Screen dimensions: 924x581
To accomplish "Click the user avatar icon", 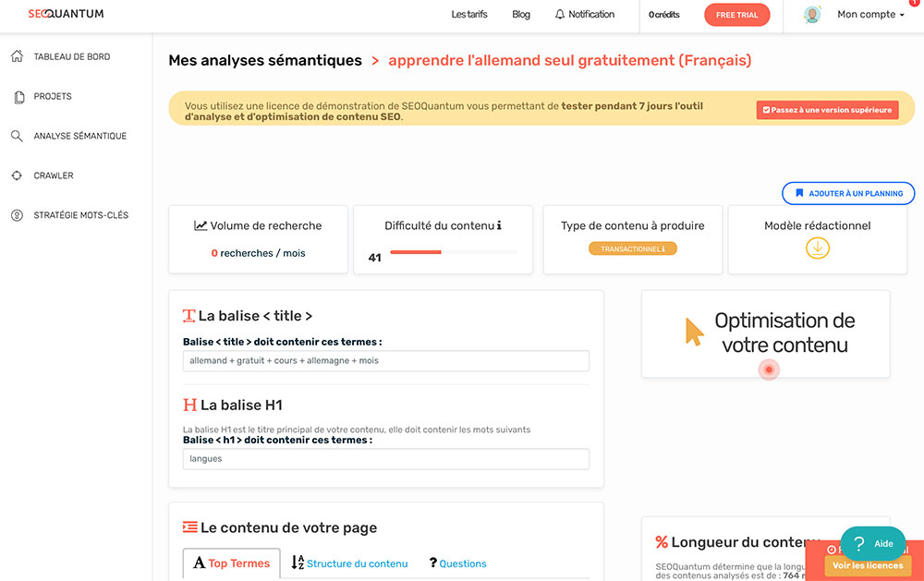I will click(812, 15).
